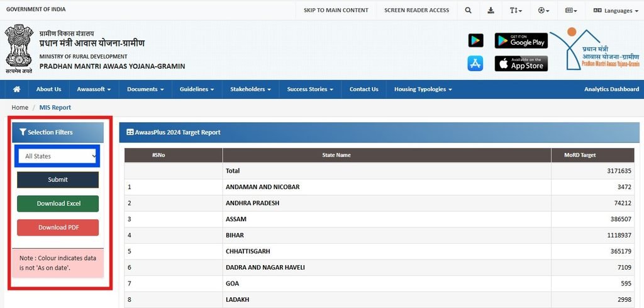The width and height of the screenshot is (644, 308).
Task: Click Bihar's target value 1118937
Action: [x=619, y=235]
